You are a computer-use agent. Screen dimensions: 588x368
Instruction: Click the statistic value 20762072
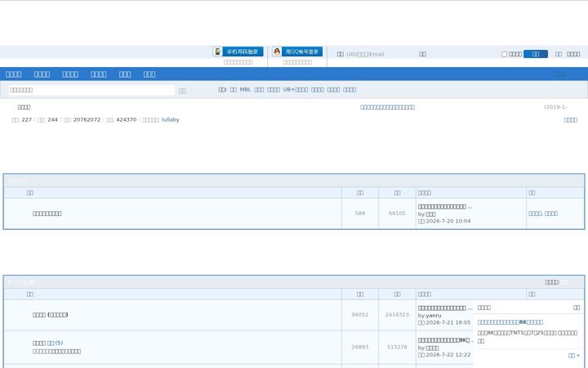[x=87, y=119]
